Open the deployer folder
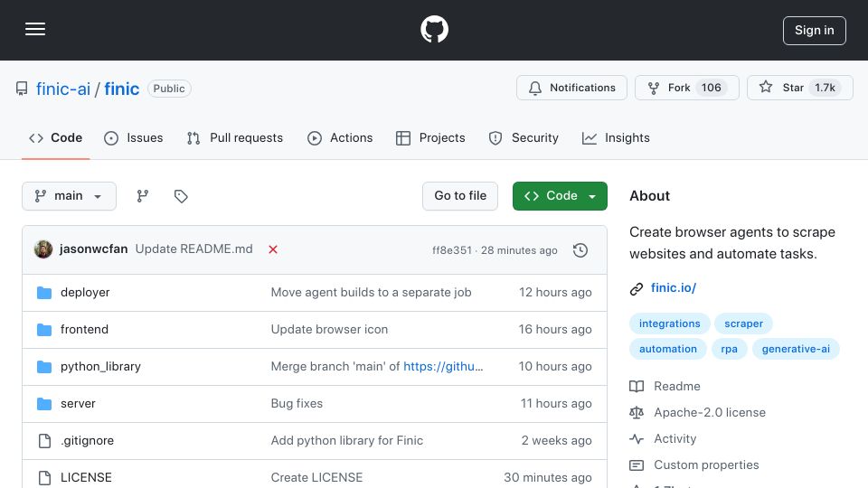 pos(85,292)
